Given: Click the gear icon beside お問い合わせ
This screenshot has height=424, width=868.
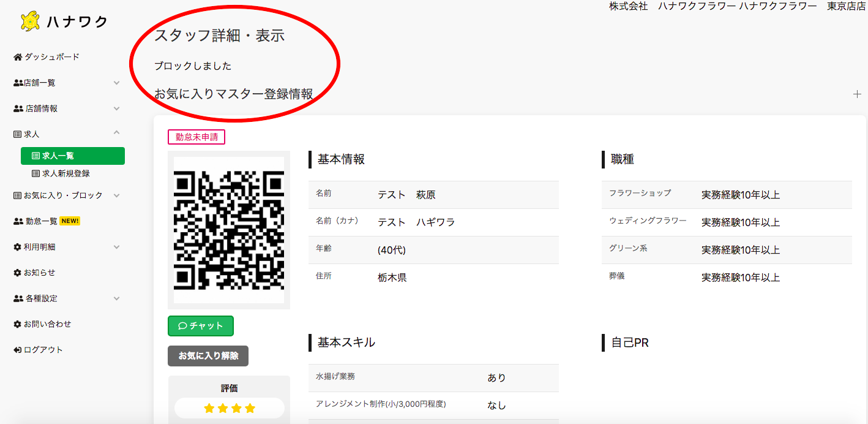Looking at the screenshot, I should click(18, 324).
